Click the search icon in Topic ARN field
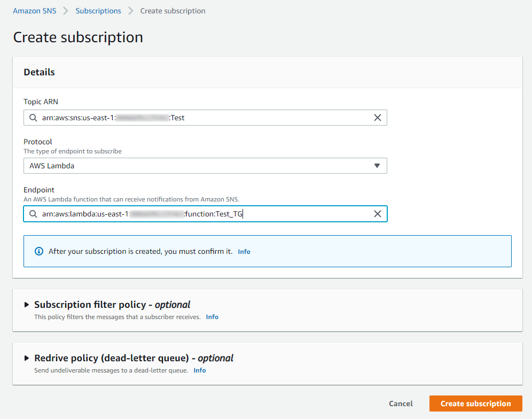532x419 pixels. 33,118
